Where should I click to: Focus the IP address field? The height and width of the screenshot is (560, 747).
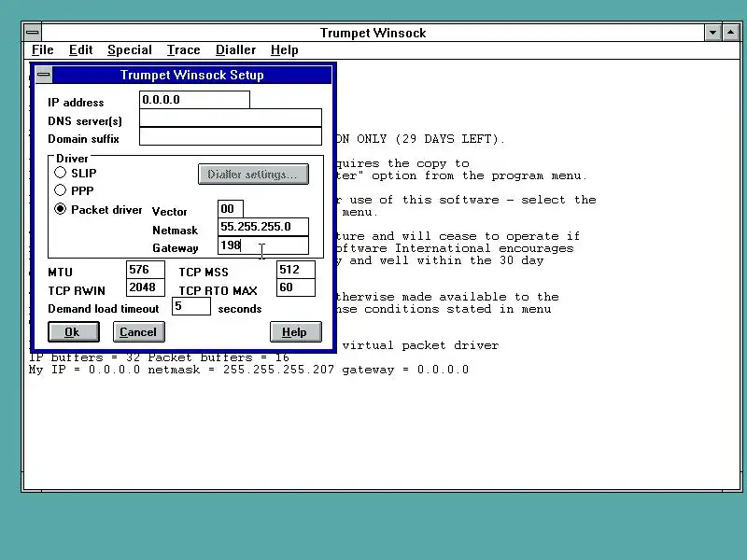(x=194, y=100)
